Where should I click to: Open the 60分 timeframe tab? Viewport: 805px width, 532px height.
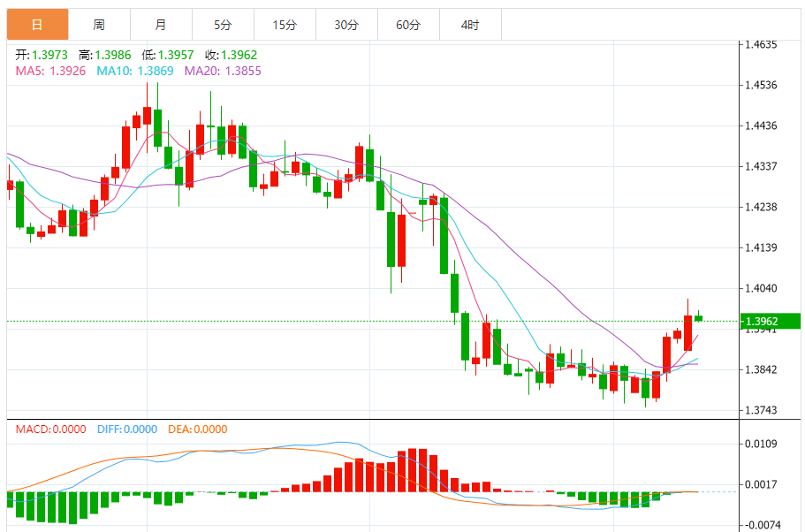[408, 25]
